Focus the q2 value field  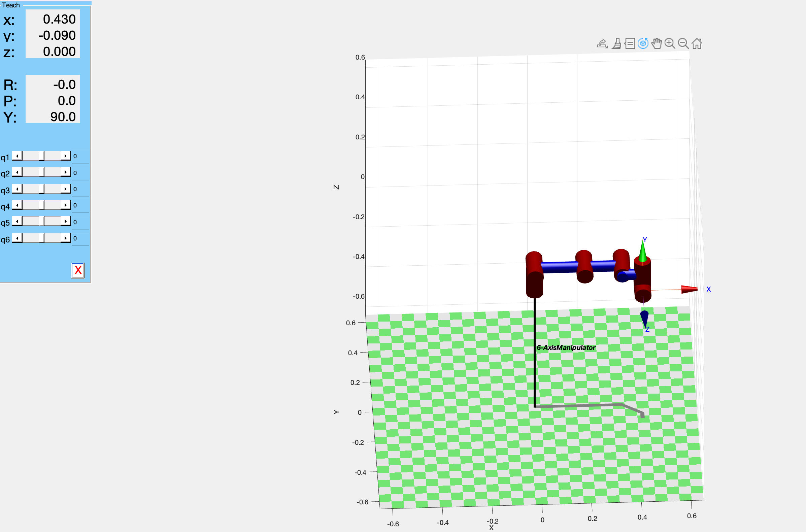[x=80, y=173]
